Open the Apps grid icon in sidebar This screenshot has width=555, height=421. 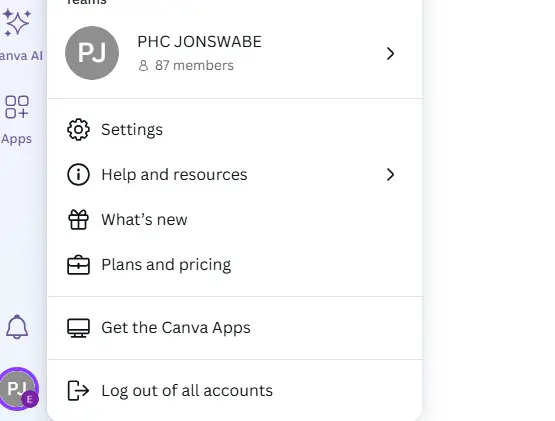[x=17, y=107]
